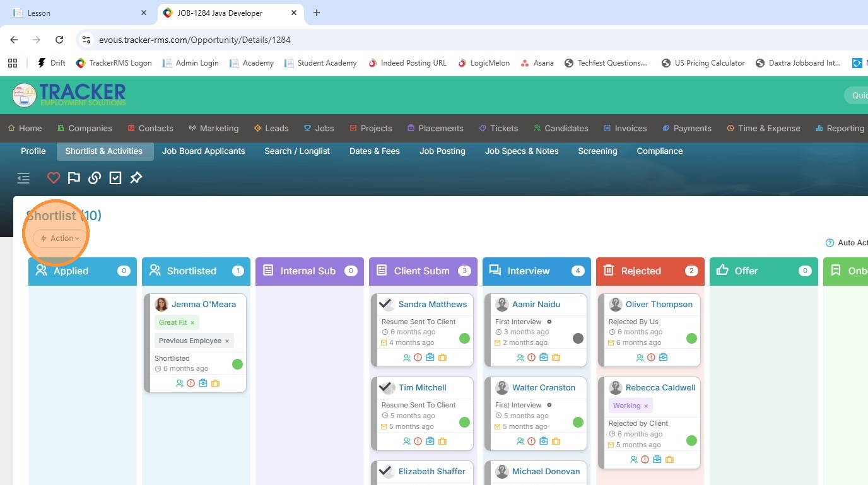
Task: Open Aamir Naidu's candidate profile link
Action: [x=536, y=304]
